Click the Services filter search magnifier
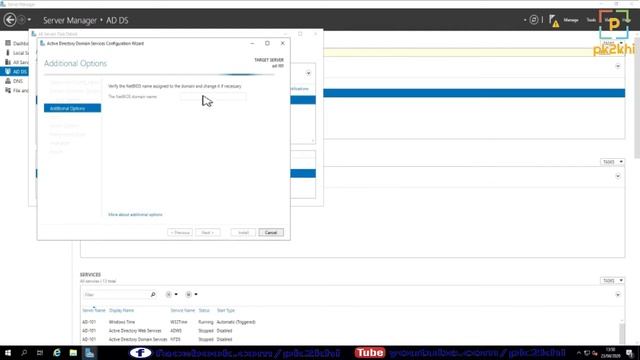The width and height of the screenshot is (640, 360). [x=153, y=295]
